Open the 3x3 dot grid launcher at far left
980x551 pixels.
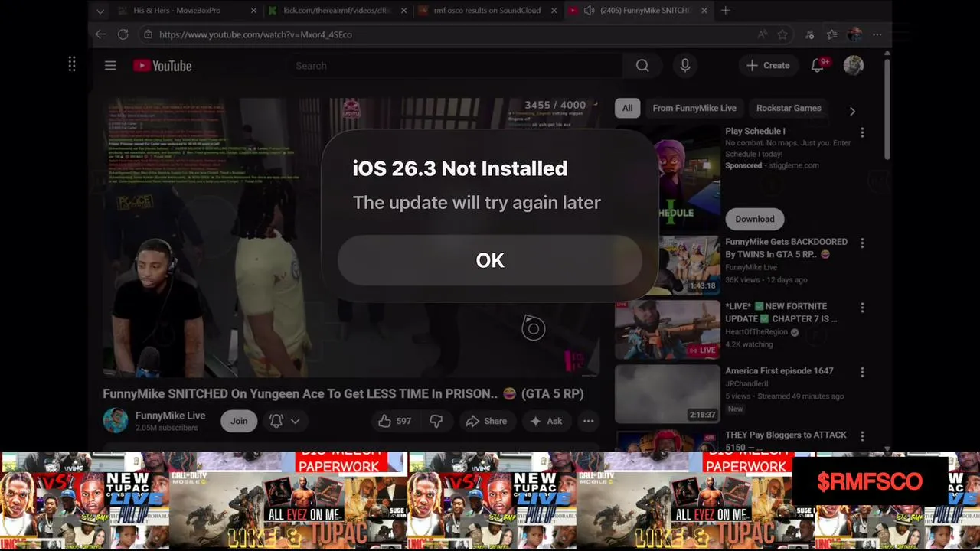[x=72, y=64]
